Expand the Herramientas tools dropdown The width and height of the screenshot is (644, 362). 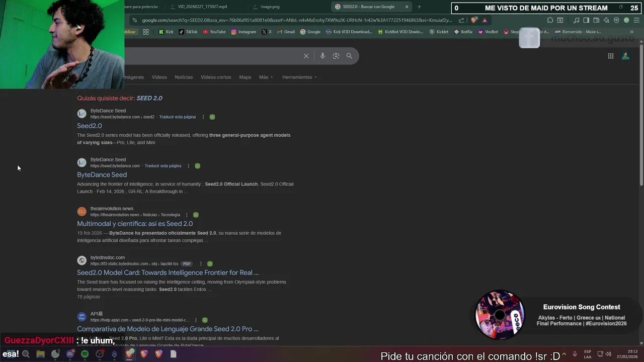pos(300,77)
